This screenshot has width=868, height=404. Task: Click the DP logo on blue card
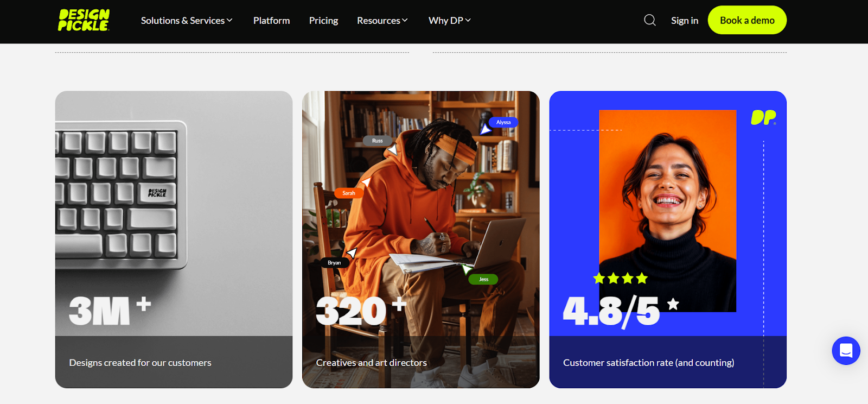(x=763, y=117)
